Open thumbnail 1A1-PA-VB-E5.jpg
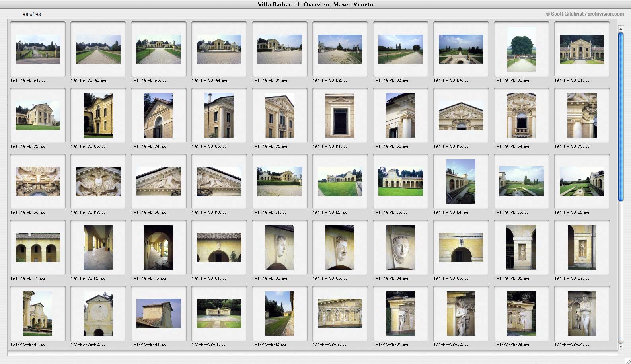 522,181
